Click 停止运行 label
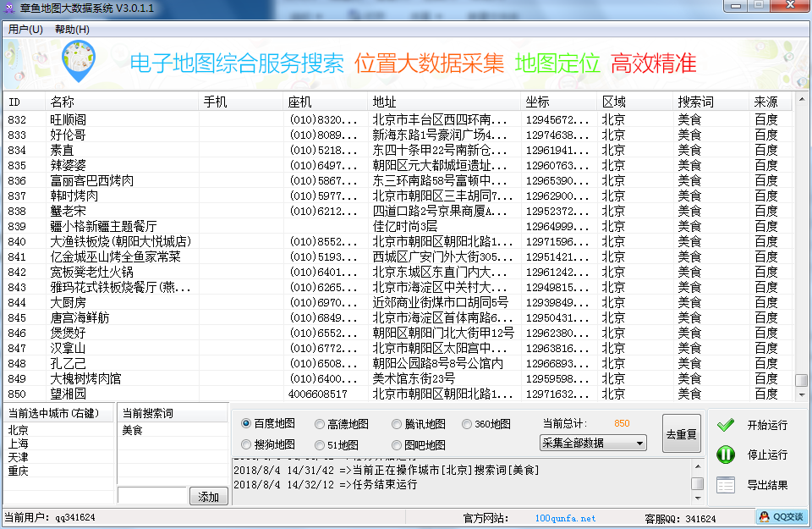The image size is (812, 529). click(x=767, y=455)
